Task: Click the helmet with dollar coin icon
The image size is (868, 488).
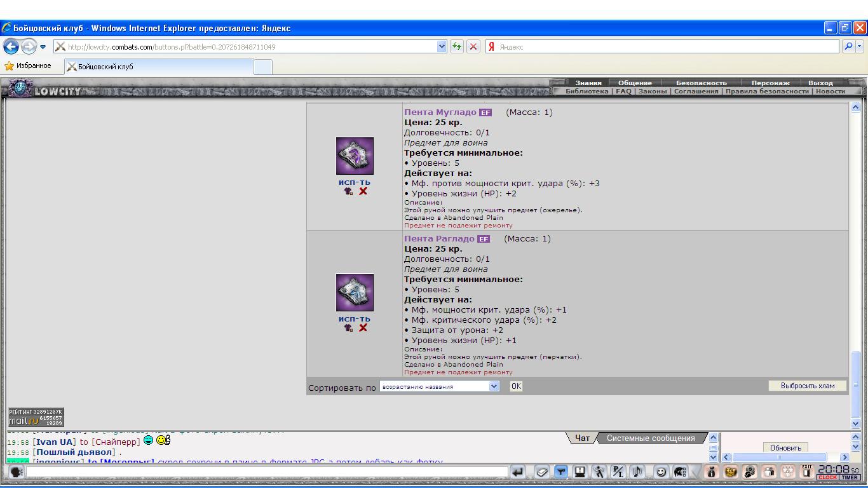Action: coord(750,472)
